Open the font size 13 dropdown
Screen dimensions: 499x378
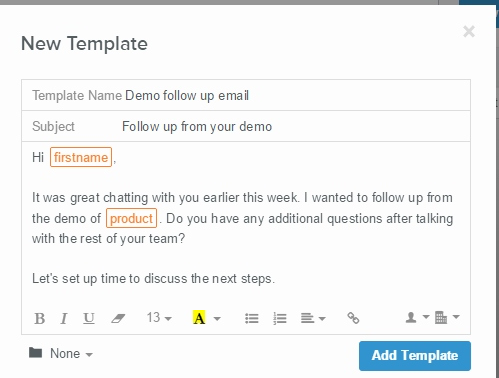pyautogui.click(x=159, y=318)
